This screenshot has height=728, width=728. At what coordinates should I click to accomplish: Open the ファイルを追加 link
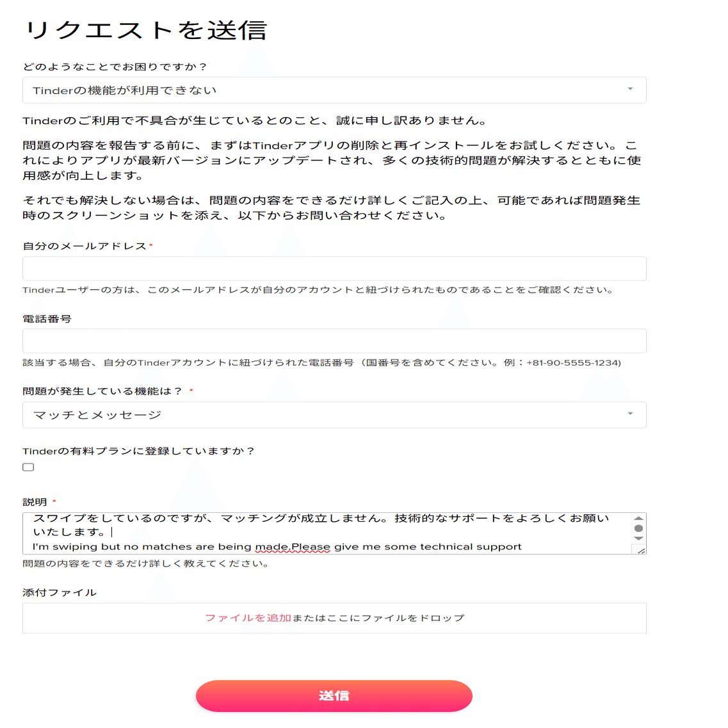[248, 618]
